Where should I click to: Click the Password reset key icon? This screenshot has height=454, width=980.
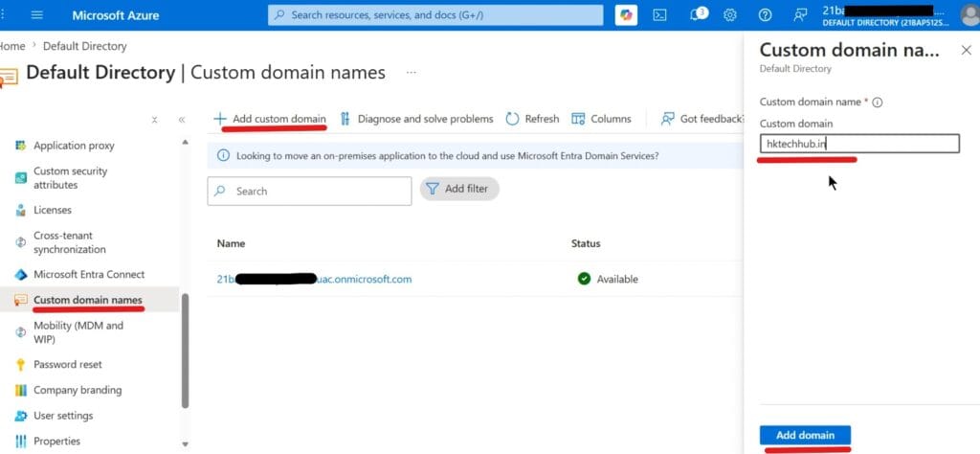[21, 365]
